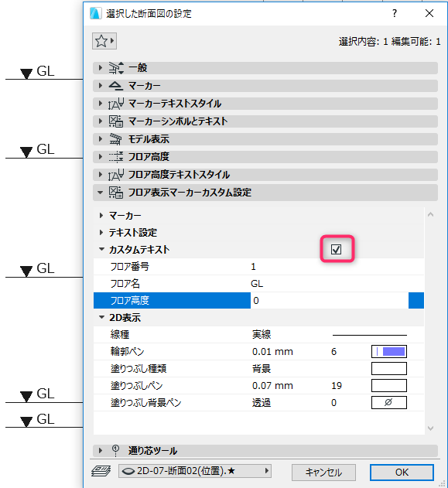This screenshot has height=488, width=448.
Task: Toggle the カスタムテキスト checkbox
Action: click(337, 249)
